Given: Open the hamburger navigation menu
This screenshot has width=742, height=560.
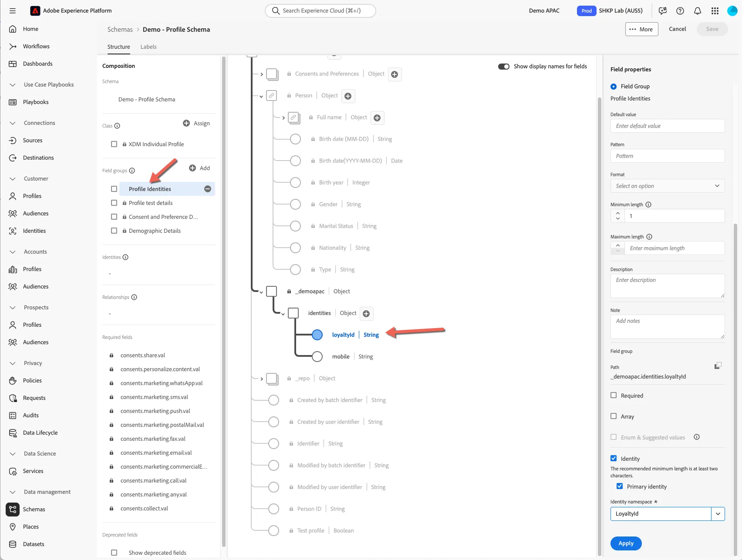Looking at the screenshot, I should click(x=13, y=10).
